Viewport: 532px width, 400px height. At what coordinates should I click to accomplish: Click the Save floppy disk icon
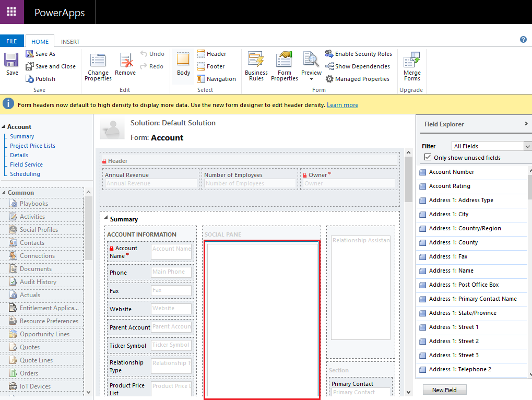(x=11, y=60)
